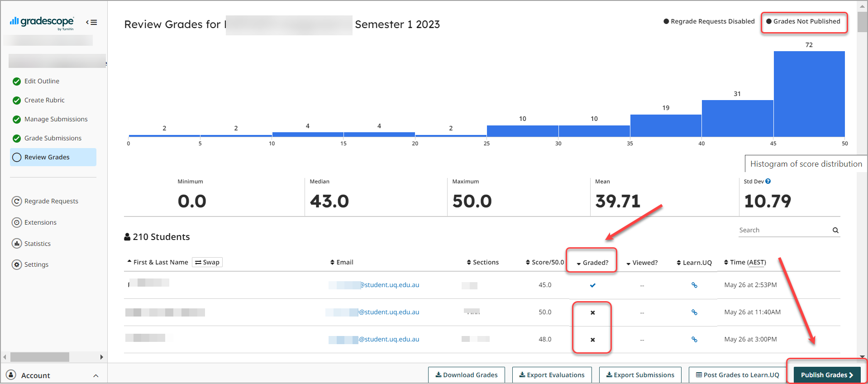
Task: Open Regrade Requests page
Action: (51, 201)
